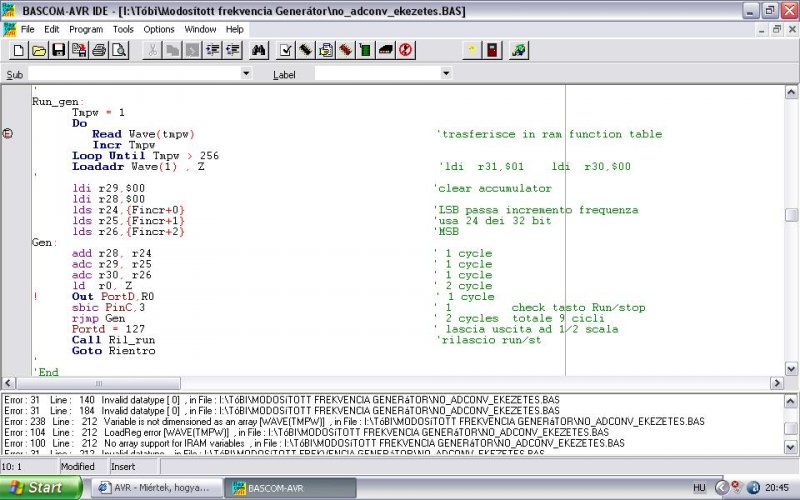Click the editor vertical scrollbar thumb
This screenshot has height=500, width=800.
click(791, 215)
